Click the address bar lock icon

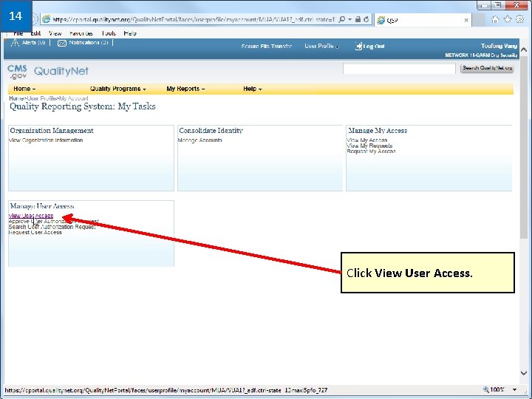pos(358,19)
